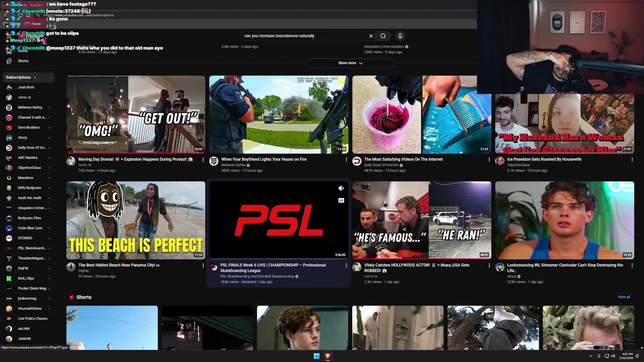
Task: Open Bodycam Files subscription
Action: click(30, 218)
